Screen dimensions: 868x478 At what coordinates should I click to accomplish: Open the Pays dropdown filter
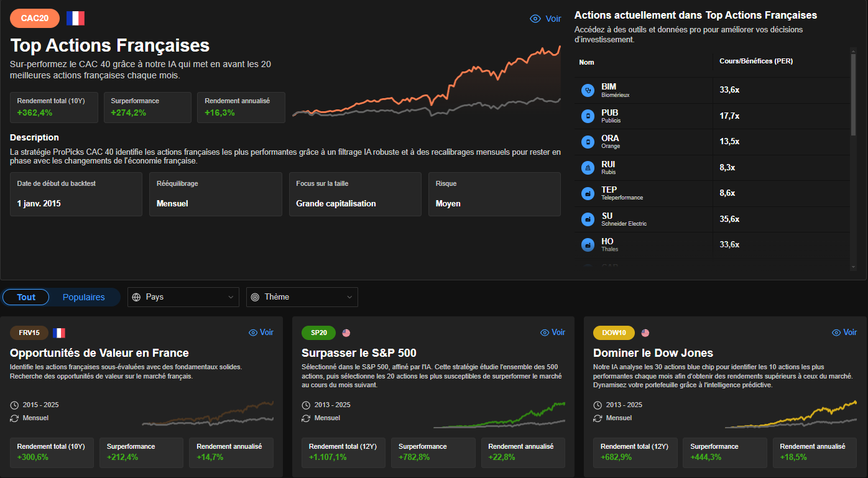[x=183, y=297]
